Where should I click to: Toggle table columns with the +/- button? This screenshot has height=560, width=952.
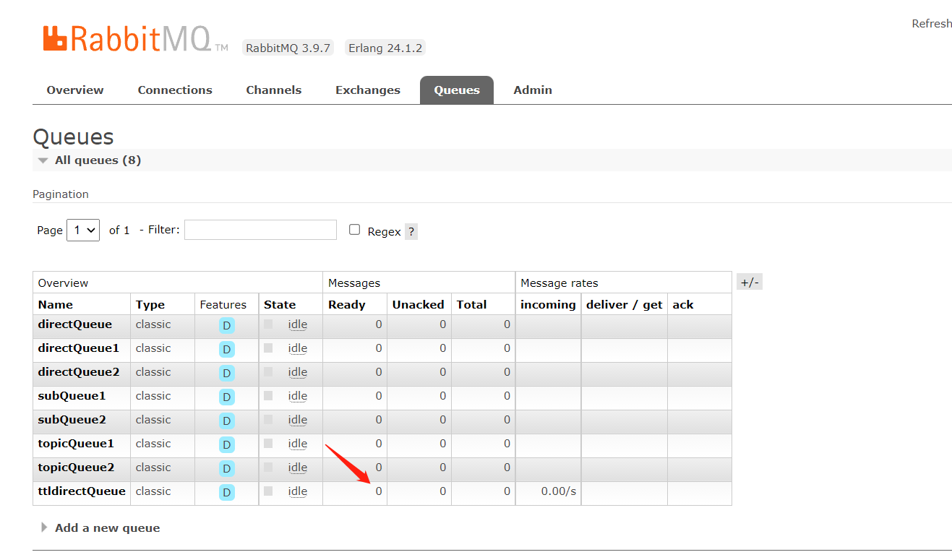[750, 283]
